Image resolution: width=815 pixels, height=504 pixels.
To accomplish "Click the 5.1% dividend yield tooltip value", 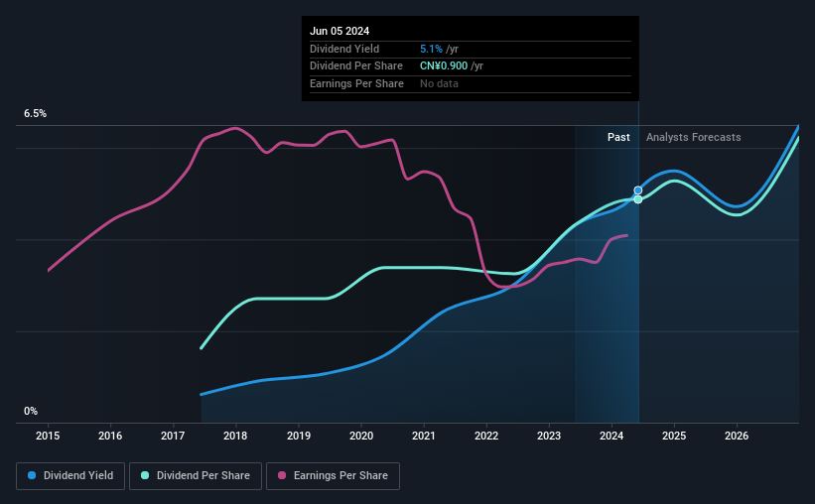I will point(431,49).
